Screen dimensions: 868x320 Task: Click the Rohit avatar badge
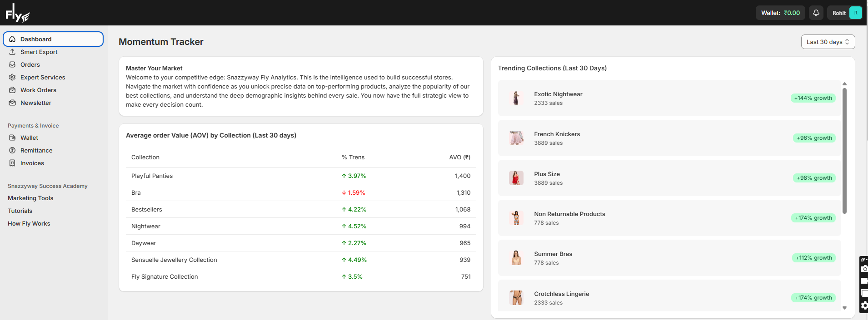(855, 13)
